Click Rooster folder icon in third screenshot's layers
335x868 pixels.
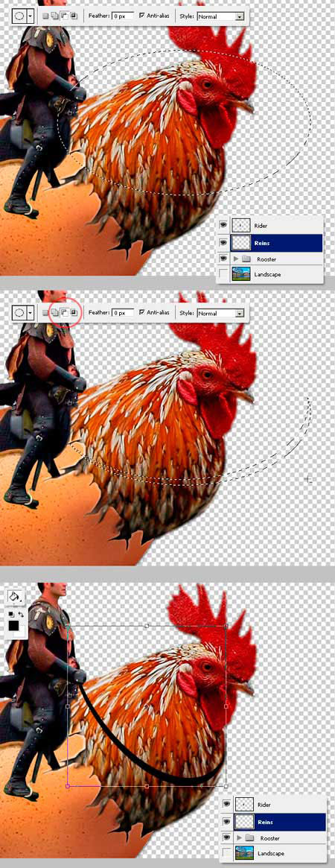(x=249, y=838)
